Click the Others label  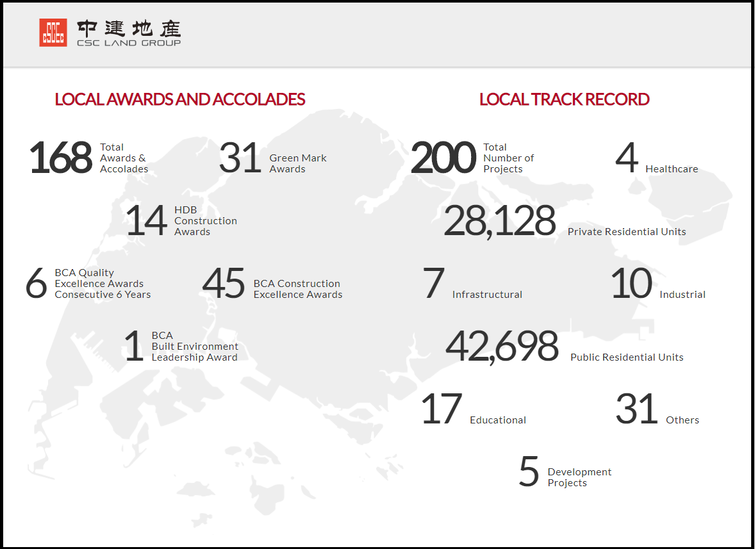coord(682,420)
